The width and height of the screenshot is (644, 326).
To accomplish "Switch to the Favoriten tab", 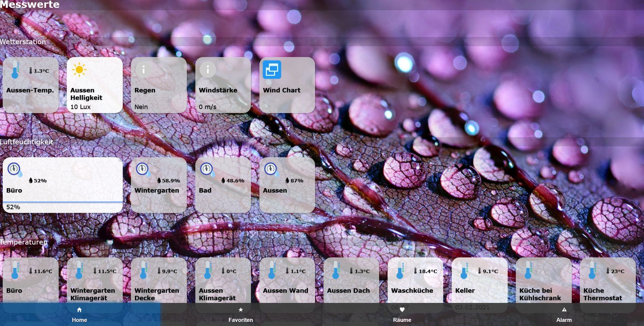I will [241, 314].
